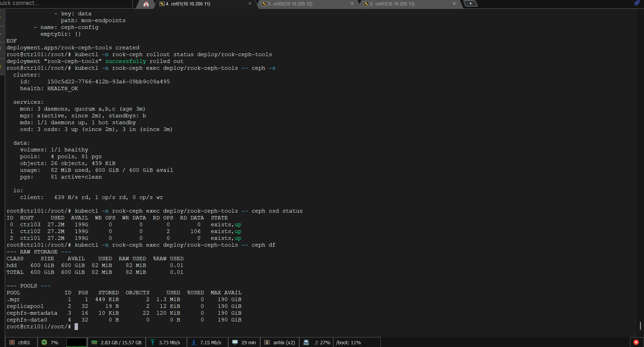Click 'anhlx (x2)' user entry
This screenshot has width=644, height=347.
284,343
